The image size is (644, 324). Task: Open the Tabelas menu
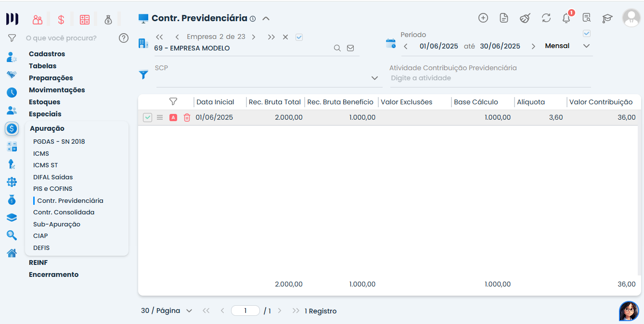click(x=42, y=66)
